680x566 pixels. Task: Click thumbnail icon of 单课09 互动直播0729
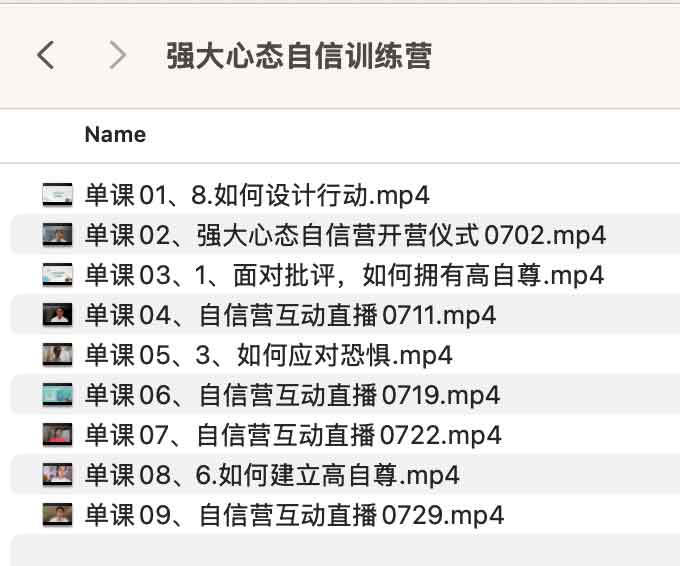pos(58,515)
